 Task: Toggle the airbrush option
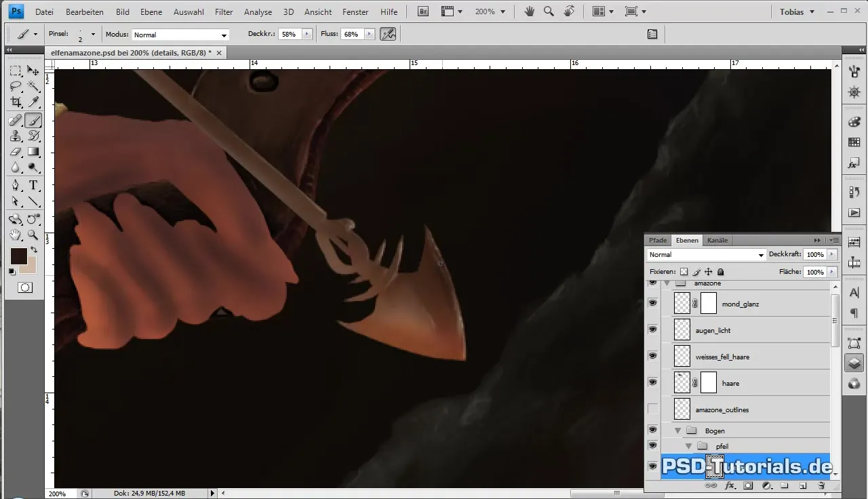pyautogui.click(x=388, y=34)
